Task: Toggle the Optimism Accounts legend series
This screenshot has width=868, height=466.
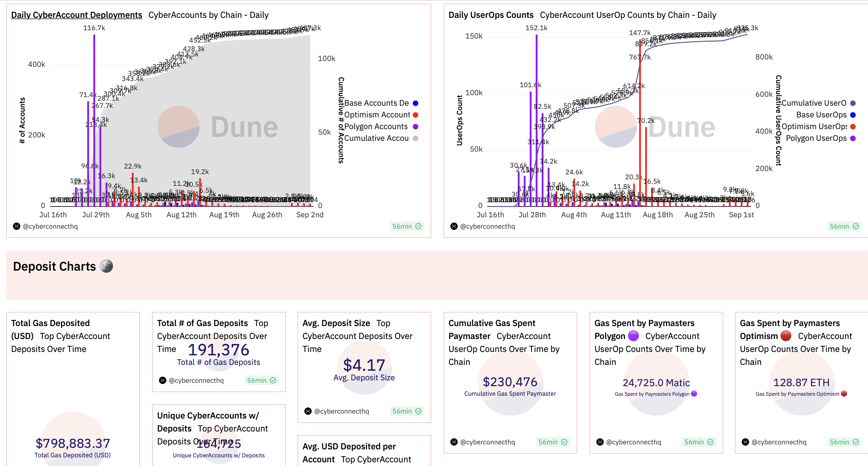Action: point(376,115)
